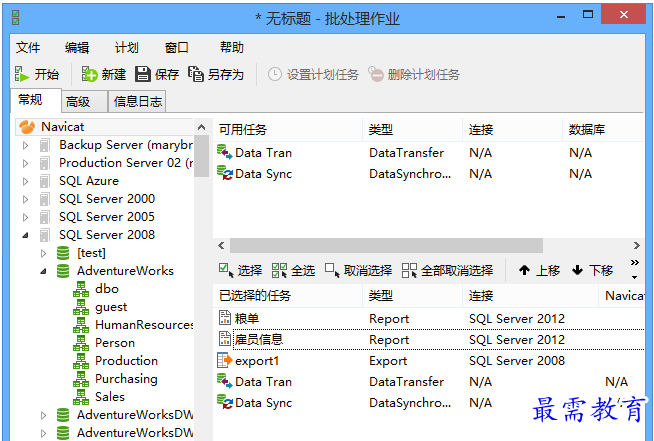This screenshot has height=441, width=654.
Task: Click horizontal scrollbar thumb in available tasks
Action: click(386, 245)
